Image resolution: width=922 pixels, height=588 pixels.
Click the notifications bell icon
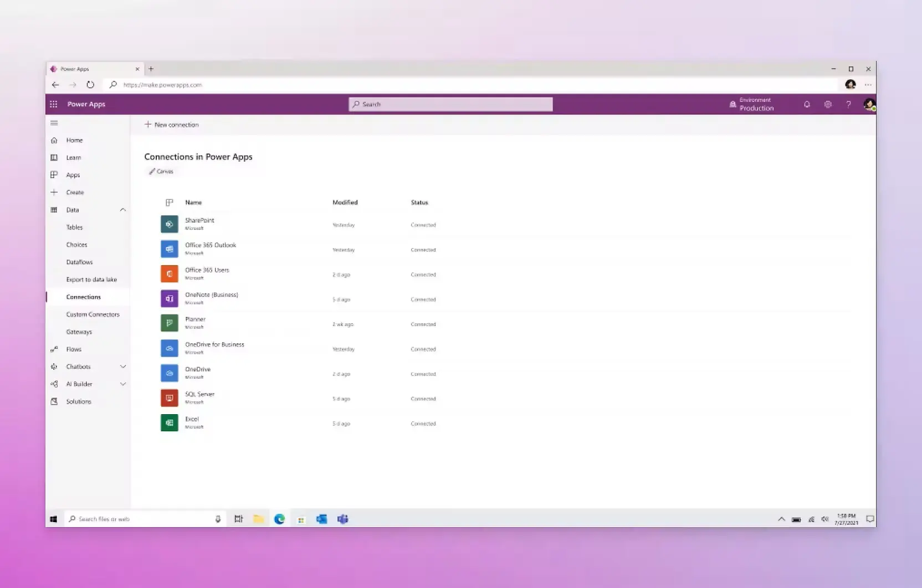(x=807, y=104)
